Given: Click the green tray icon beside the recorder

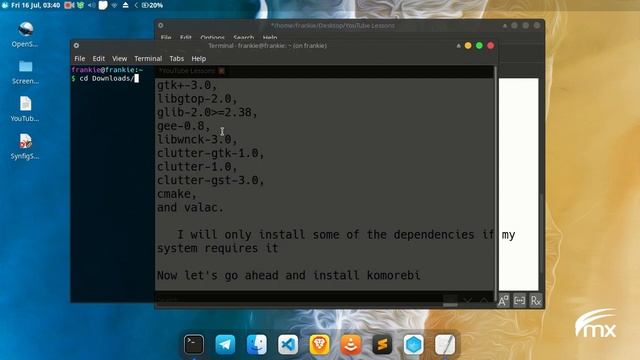Looking at the screenshot, I should [x=80, y=5].
